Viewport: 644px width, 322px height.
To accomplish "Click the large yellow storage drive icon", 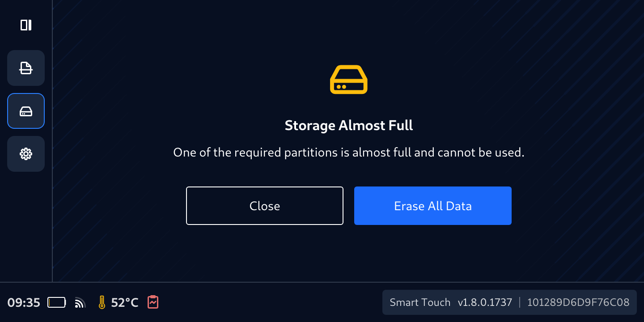I will 349,80.
